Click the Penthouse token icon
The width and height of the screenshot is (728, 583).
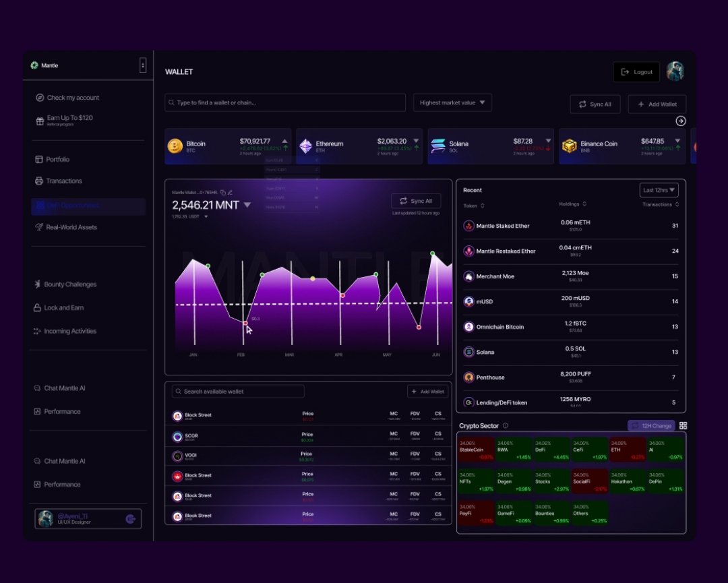(469, 377)
